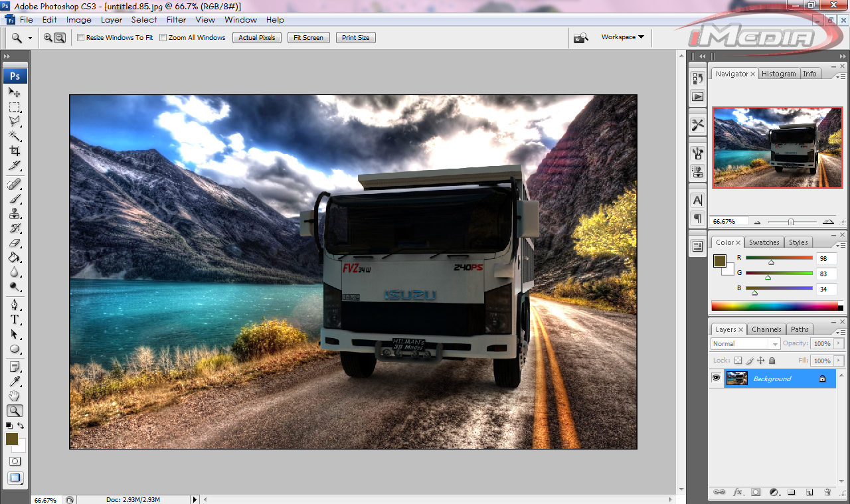The height and width of the screenshot is (504, 850).
Task: Toggle Quick Mask mode
Action: coord(15,461)
